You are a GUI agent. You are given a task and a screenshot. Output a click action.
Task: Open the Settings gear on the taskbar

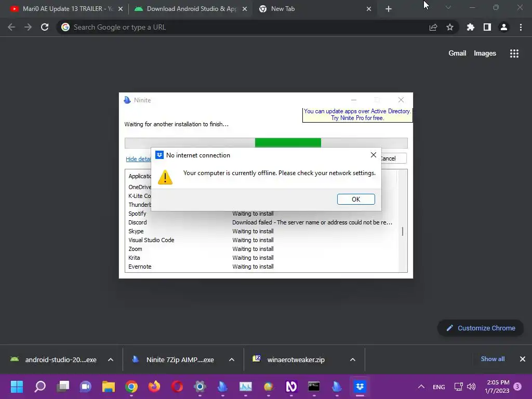coord(200,386)
